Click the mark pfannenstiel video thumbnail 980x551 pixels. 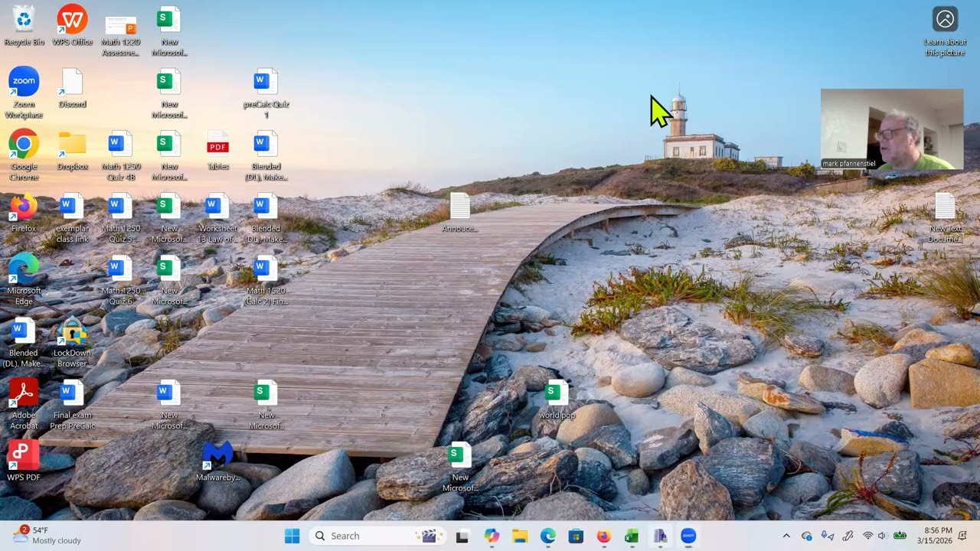point(892,129)
